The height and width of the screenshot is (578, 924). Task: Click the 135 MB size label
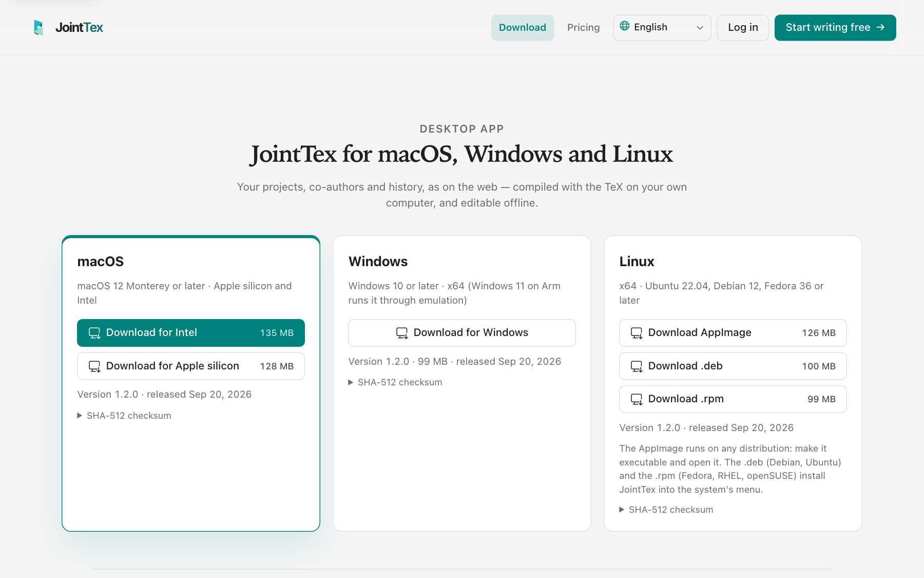277,333
